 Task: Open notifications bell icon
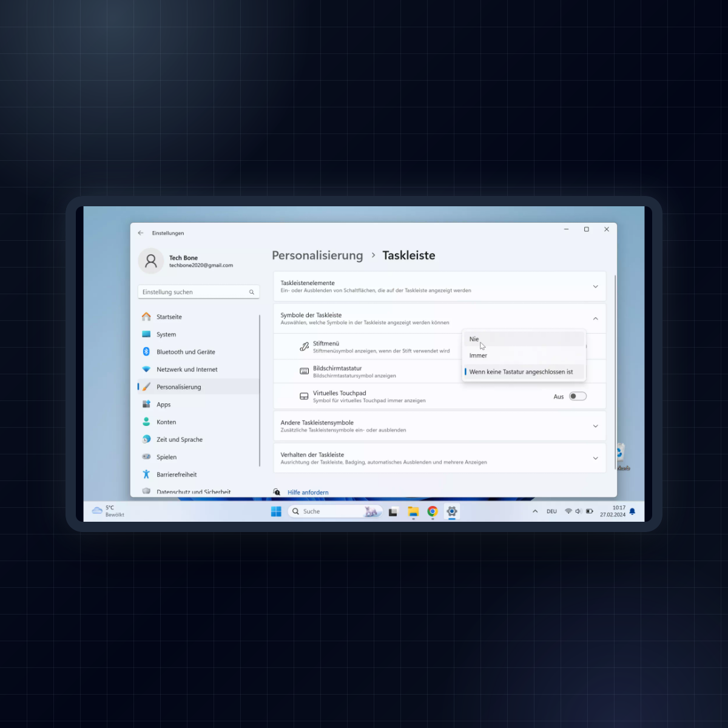pos(632,511)
